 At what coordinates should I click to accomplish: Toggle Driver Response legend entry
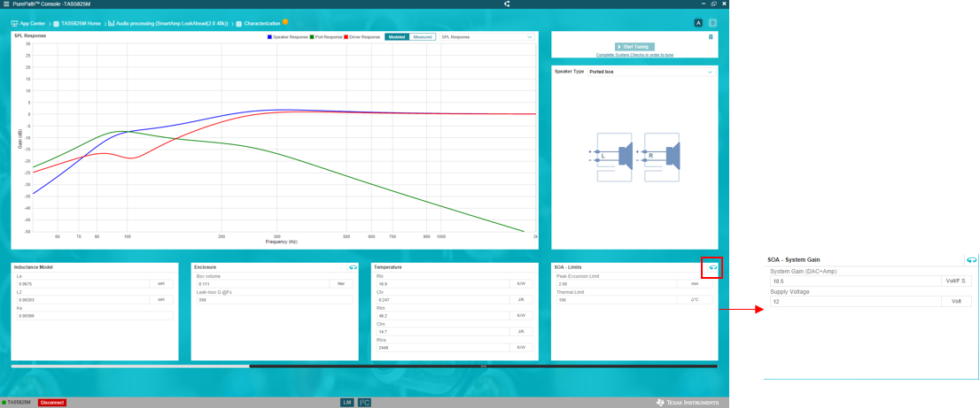[362, 37]
